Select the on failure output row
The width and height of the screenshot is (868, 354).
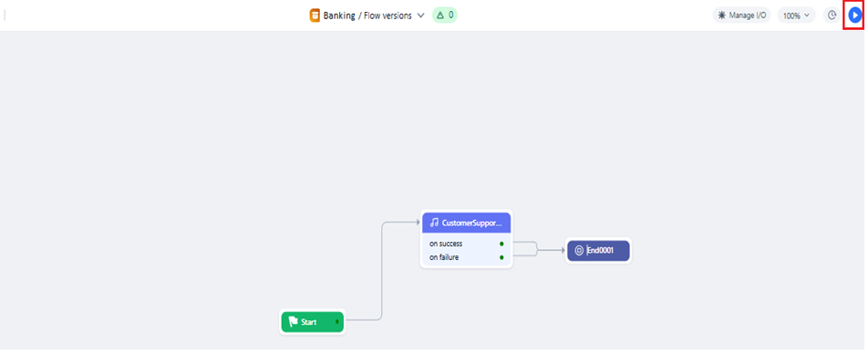click(x=467, y=257)
